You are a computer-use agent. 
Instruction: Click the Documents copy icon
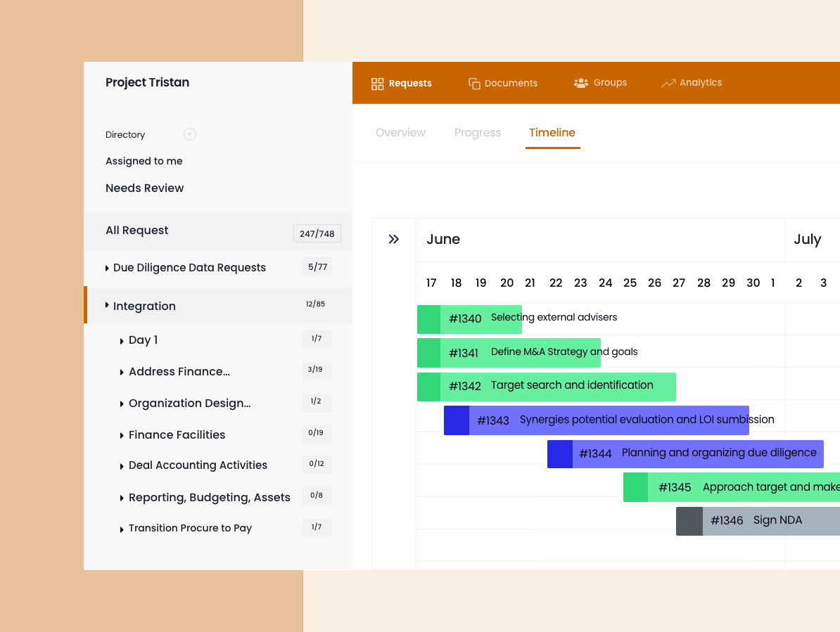474,84
